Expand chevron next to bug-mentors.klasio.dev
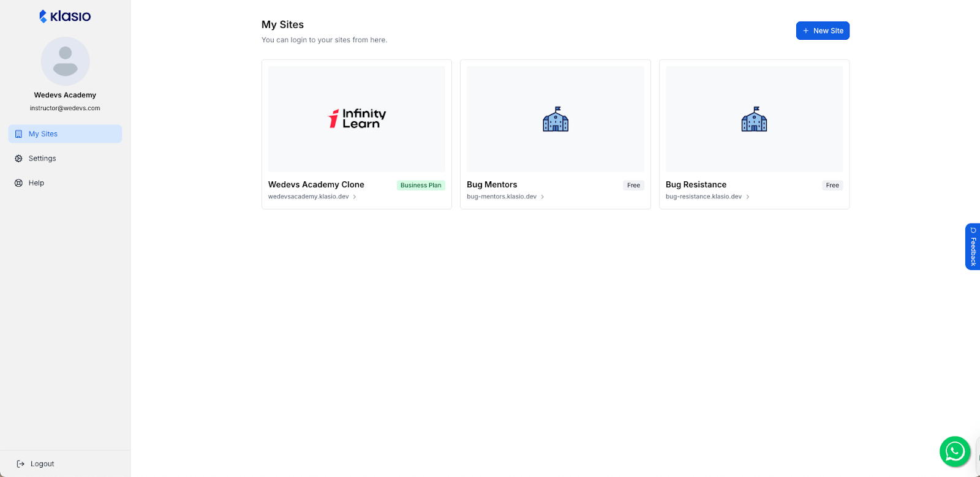Viewport: 980px width, 477px height. click(543, 197)
